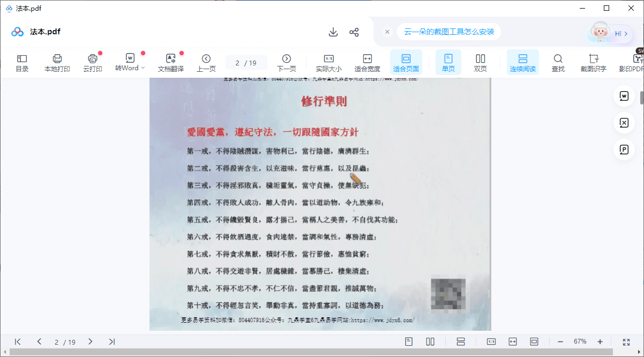
Task: Expand the 转Word dropdown arrow
Action: click(x=143, y=68)
